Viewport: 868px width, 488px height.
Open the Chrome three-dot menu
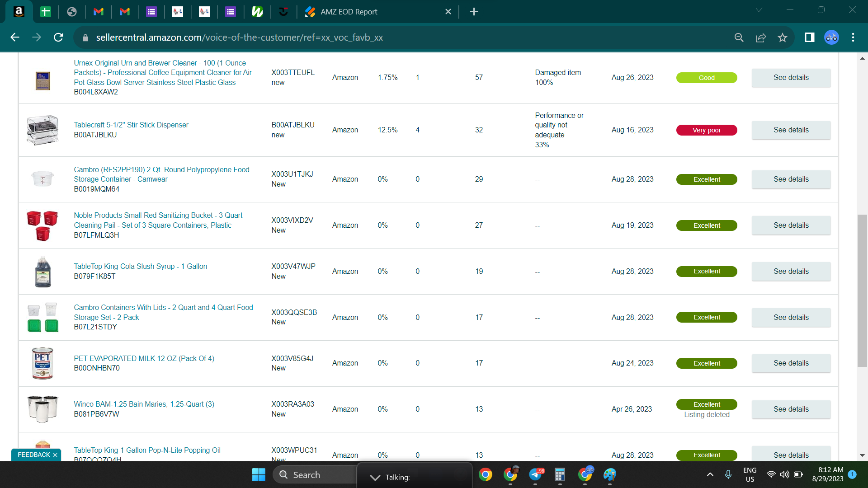click(853, 38)
